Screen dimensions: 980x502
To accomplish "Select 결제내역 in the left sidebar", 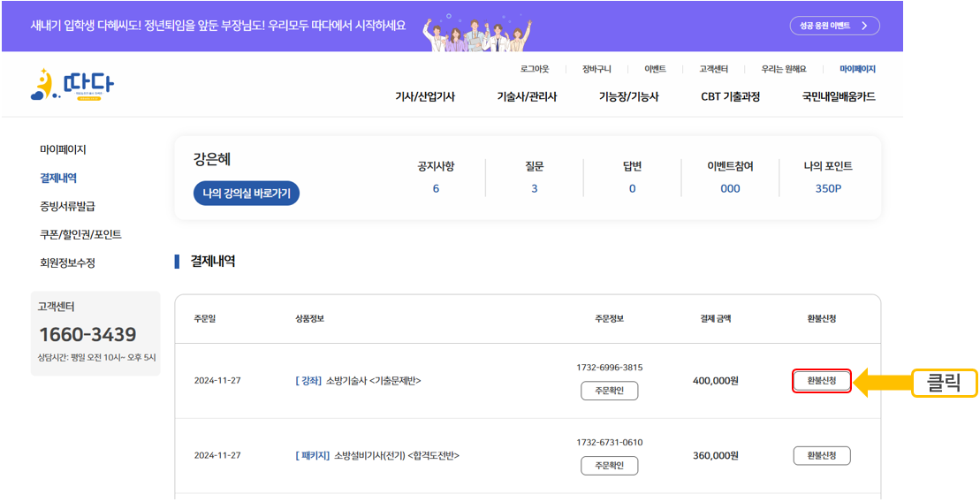I will [58, 179].
